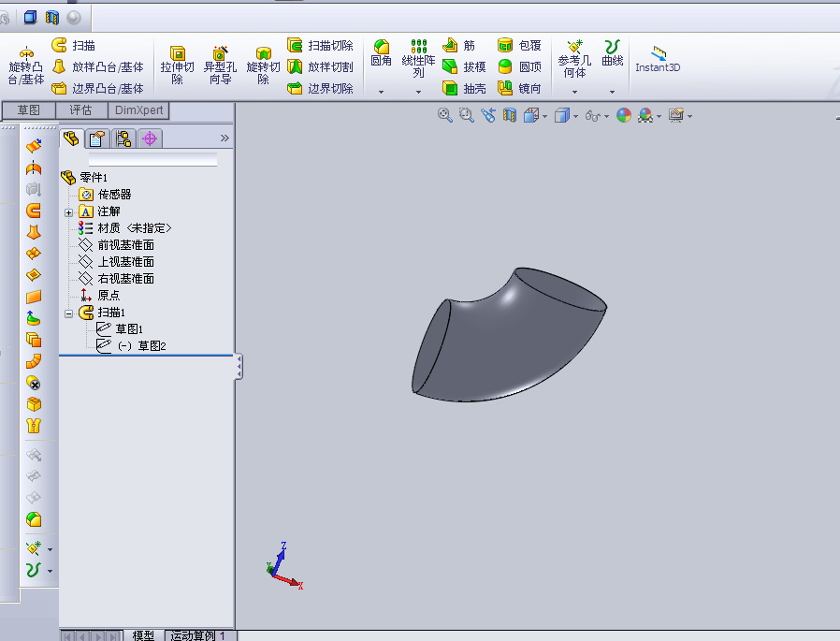
Task: Click Edit Appearance color ball icon
Action: (624, 115)
